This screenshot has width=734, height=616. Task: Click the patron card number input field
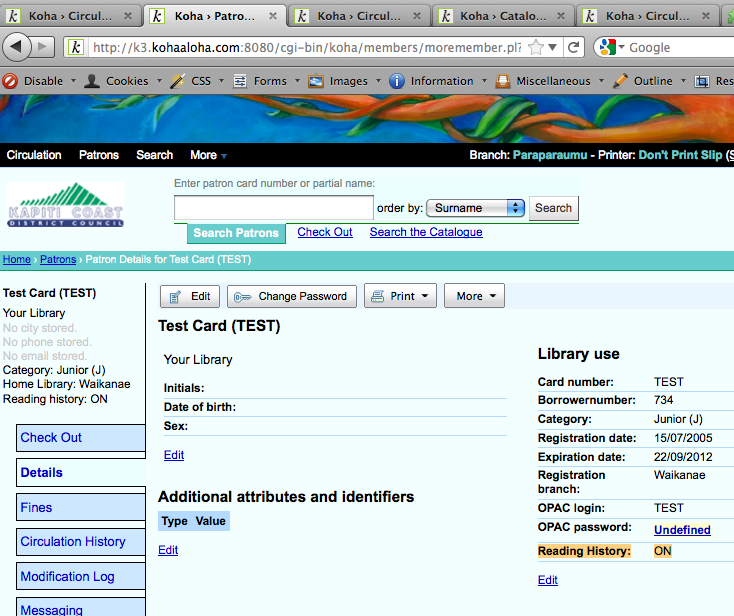[273, 208]
